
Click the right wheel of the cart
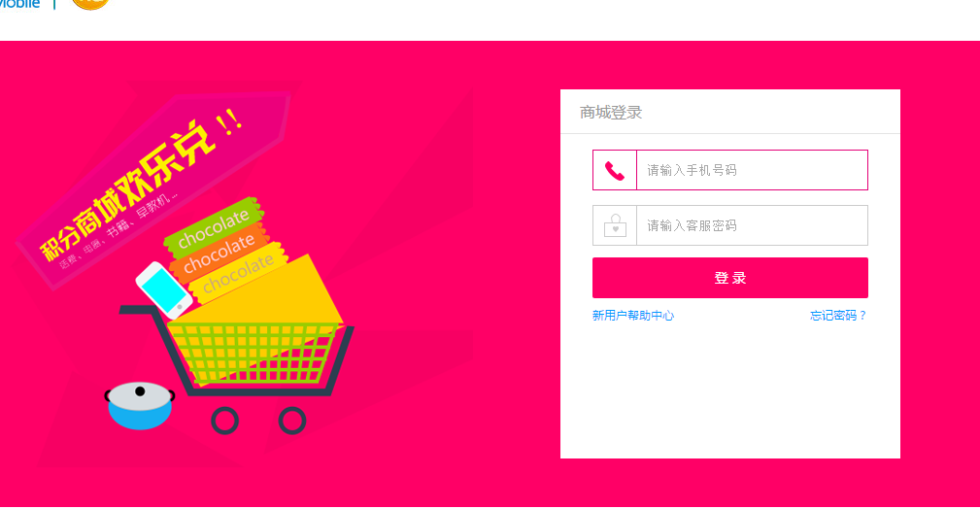(292, 421)
